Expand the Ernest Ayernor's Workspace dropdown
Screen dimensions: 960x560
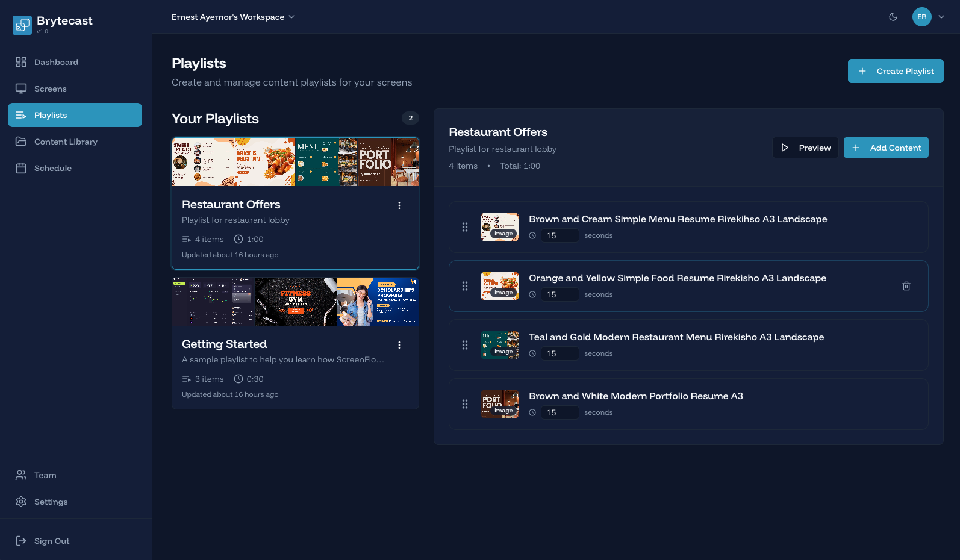(233, 17)
